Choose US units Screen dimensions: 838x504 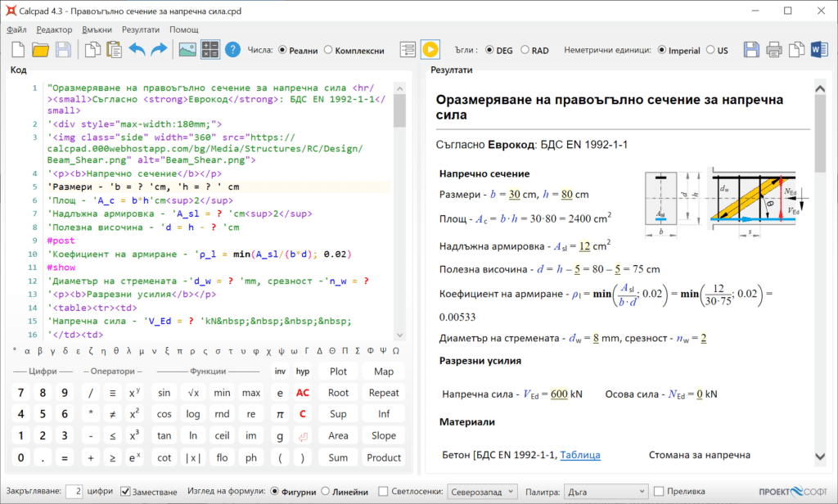coord(717,50)
